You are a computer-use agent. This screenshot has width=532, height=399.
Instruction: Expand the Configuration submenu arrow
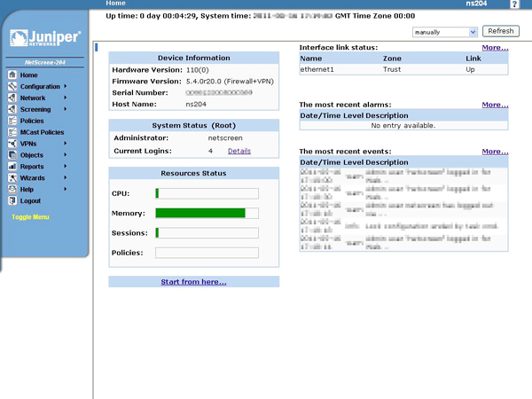pyautogui.click(x=65, y=86)
